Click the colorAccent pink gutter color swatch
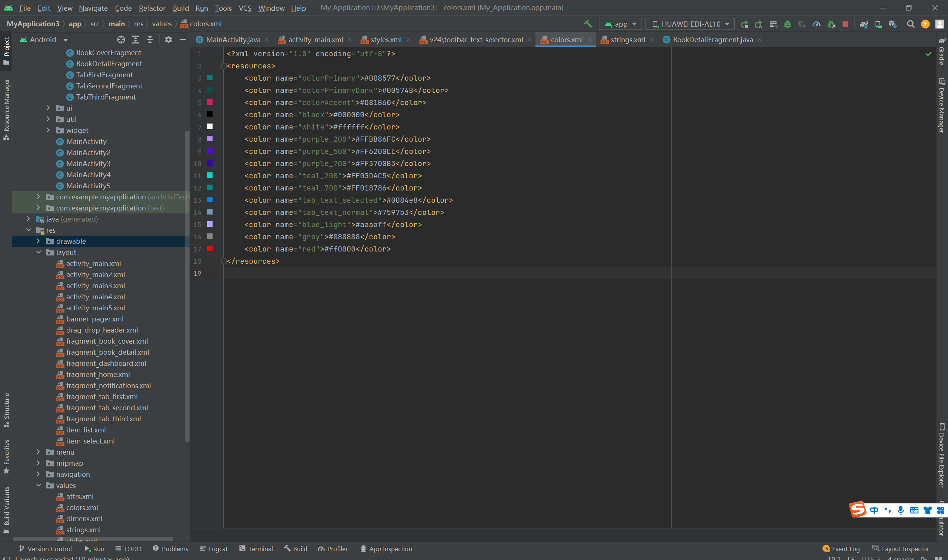Image resolution: width=948 pixels, height=560 pixels. pos(210,102)
